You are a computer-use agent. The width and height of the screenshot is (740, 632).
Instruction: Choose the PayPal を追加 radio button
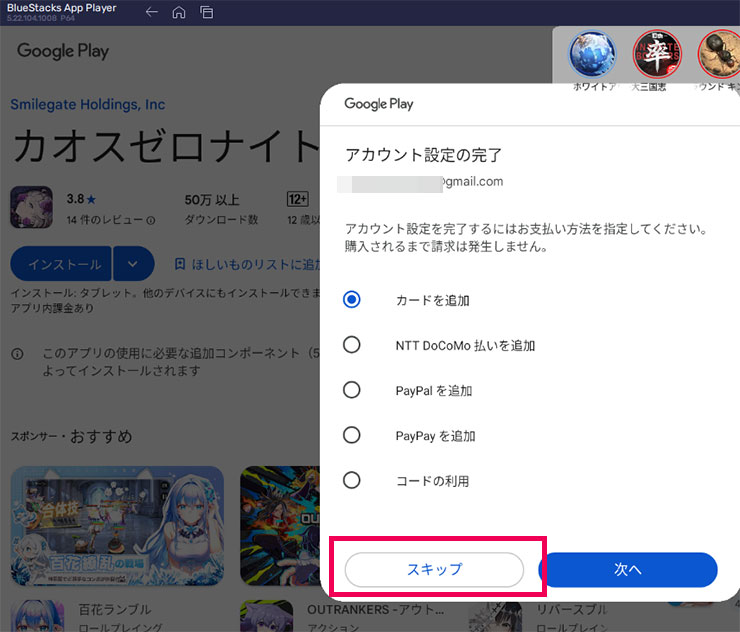pos(351,390)
